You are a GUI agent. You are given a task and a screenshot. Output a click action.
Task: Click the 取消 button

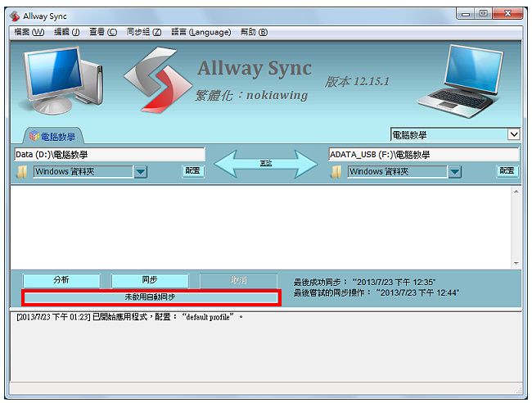coord(238,280)
